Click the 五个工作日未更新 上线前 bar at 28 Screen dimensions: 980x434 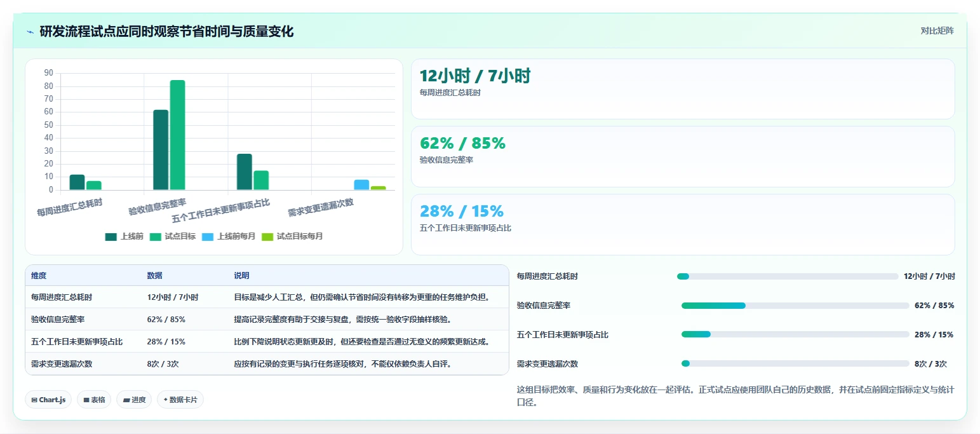[245, 172]
